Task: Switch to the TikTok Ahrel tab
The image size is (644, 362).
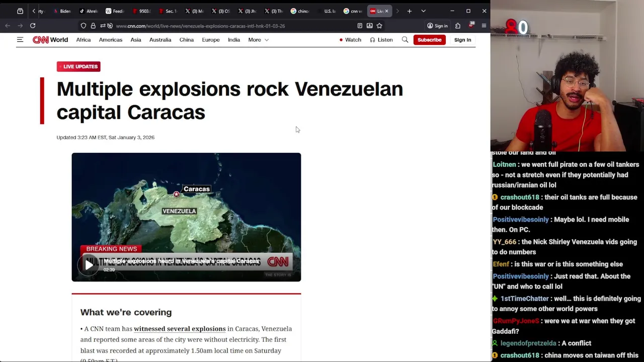Action: (x=89, y=11)
